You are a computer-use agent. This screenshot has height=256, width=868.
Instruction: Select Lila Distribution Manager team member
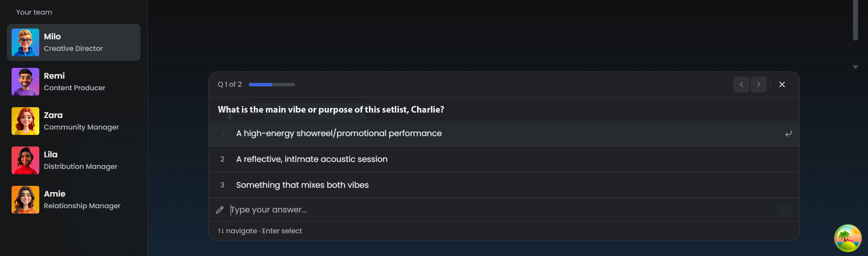[74, 160]
